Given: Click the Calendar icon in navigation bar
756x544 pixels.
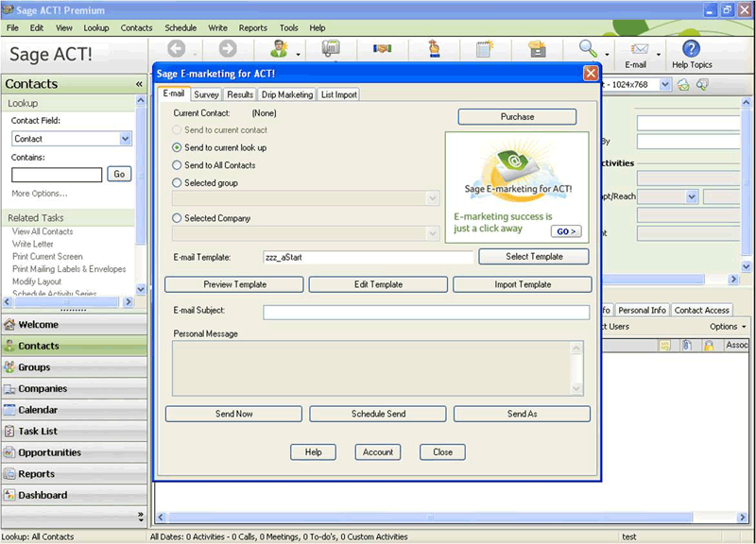Looking at the screenshot, I should pyautogui.click(x=9, y=410).
